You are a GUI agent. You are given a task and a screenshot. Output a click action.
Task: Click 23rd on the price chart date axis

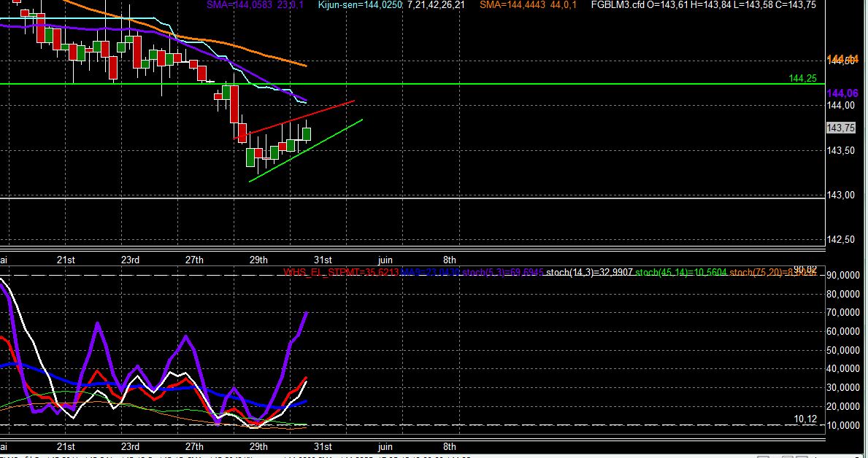click(130, 260)
